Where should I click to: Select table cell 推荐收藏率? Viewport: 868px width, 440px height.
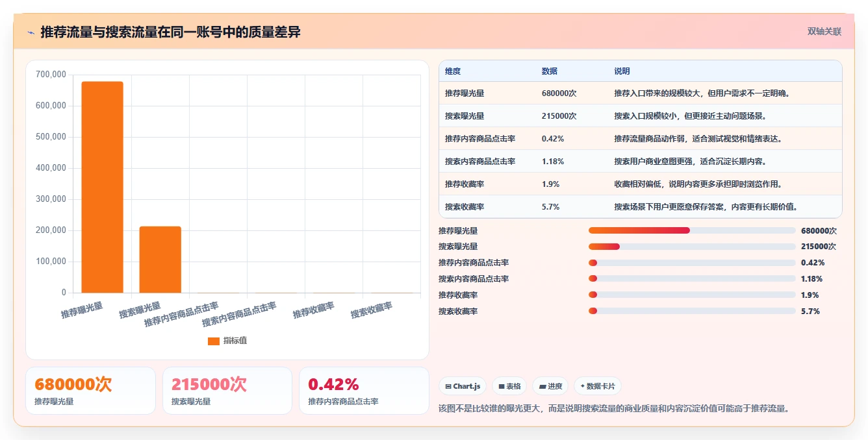465,184
